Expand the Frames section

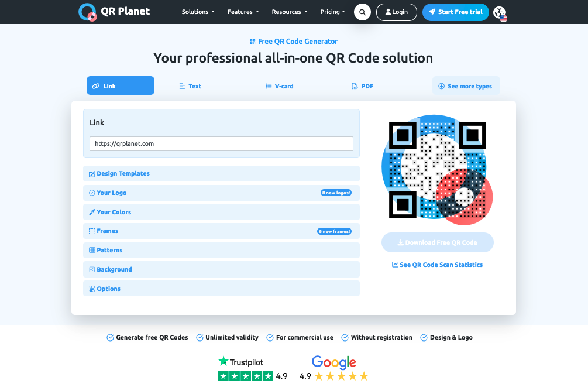tap(221, 231)
